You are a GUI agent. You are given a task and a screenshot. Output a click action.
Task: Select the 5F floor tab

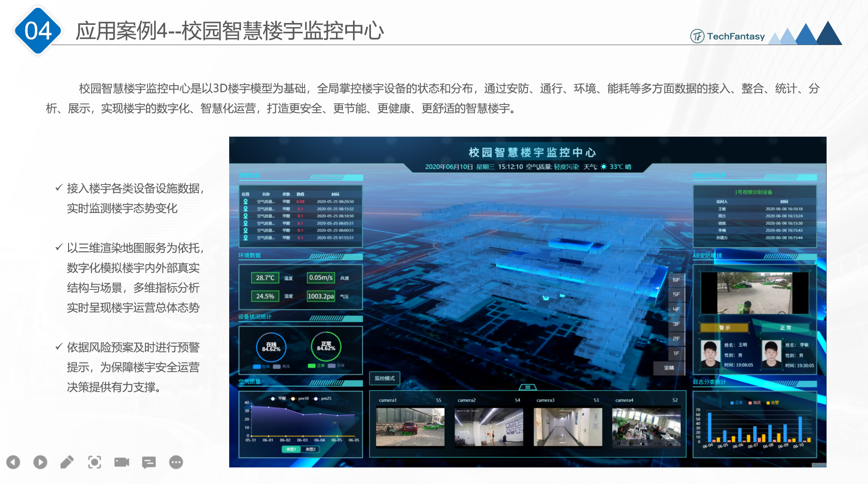click(x=676, y=294)
